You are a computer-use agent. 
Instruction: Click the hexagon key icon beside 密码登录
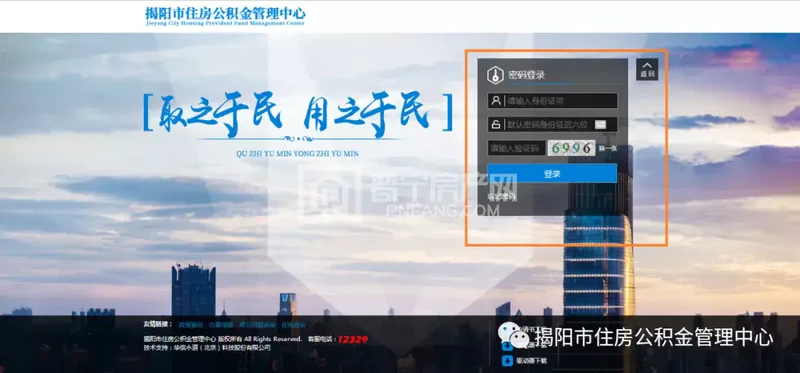(x=495, y=76)
